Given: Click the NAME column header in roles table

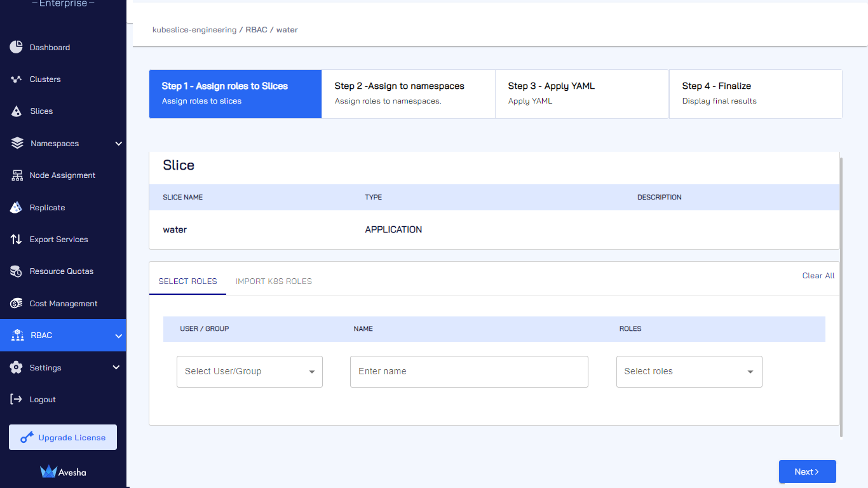Looking at the screenshot, I should [x=363, y=329].
